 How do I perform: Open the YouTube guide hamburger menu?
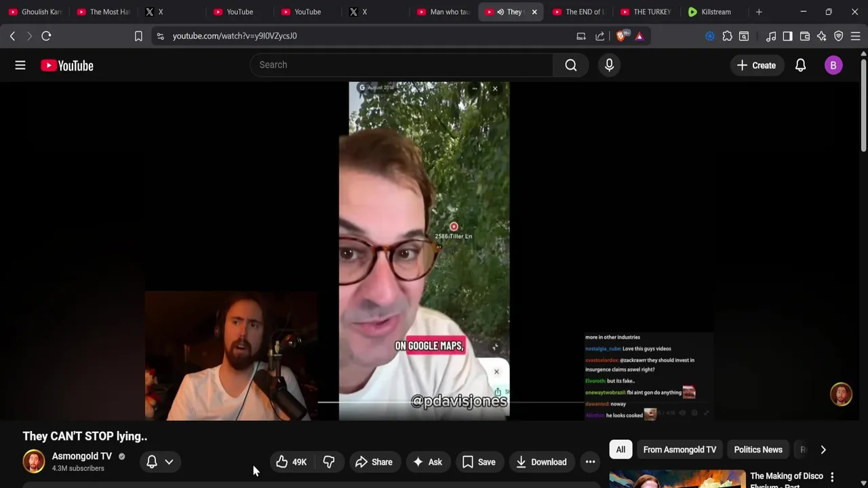coord(20,65)
